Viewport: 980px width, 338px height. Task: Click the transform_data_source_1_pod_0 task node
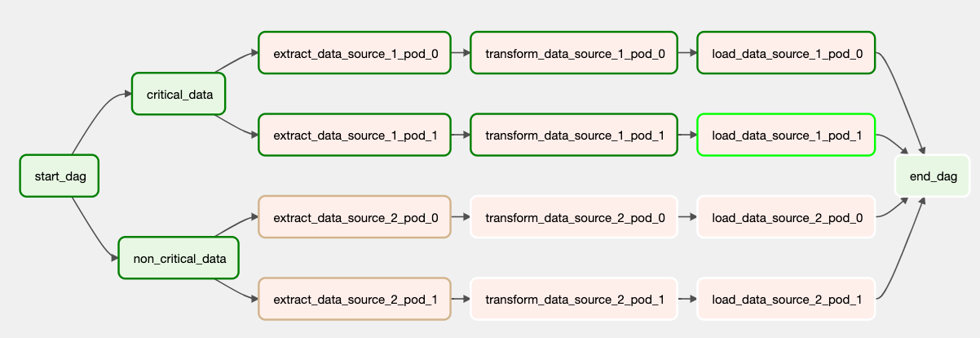click(574, 53)
